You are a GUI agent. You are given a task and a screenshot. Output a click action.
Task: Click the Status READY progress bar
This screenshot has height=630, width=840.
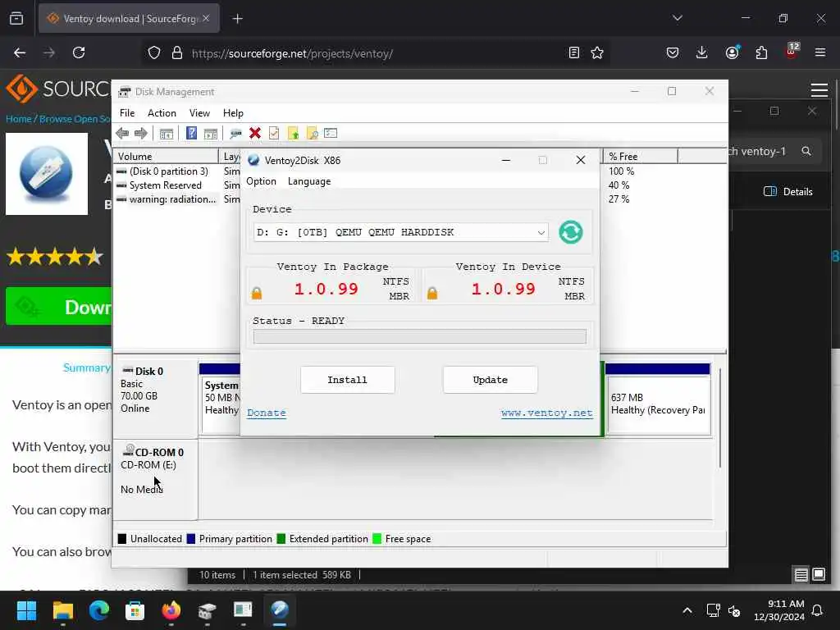(419, 336)
